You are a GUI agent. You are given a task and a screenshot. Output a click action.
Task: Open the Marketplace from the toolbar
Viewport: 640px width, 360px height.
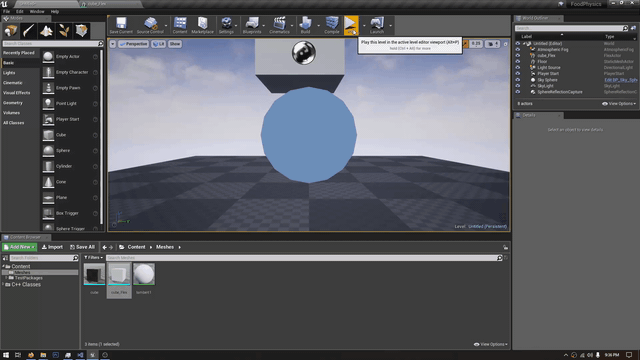(202, 25)
